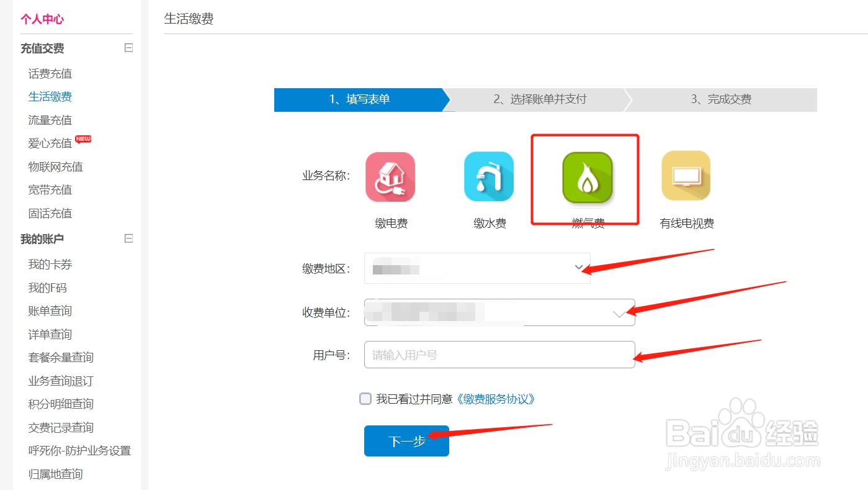The width and height of the screenshot is (868, 490).
Task: Select the 燃气费 gas flame icon
Action: [588, 178]
